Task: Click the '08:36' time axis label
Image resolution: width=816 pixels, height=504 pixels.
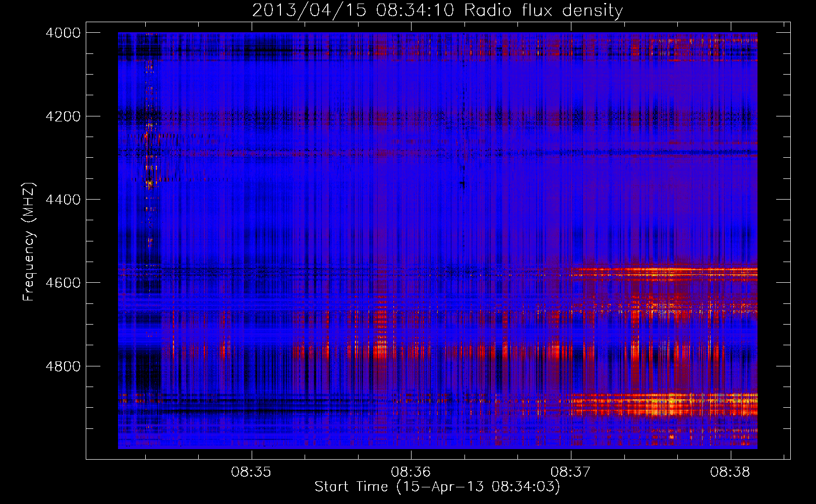Action: coord(411,472)
